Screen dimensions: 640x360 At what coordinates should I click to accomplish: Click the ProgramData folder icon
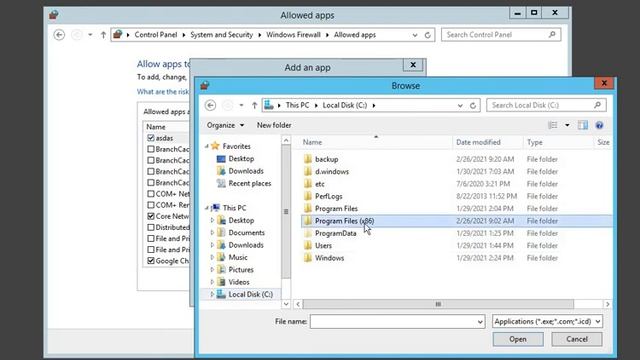(308, 233)
